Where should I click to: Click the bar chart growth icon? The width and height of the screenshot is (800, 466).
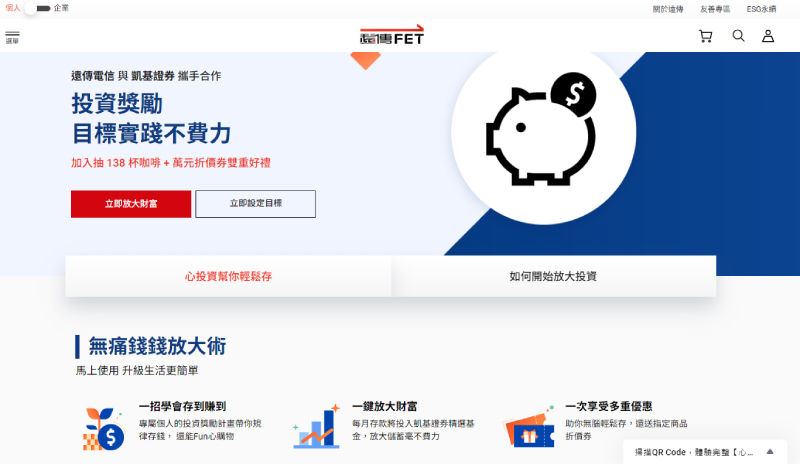coord(317,427)
